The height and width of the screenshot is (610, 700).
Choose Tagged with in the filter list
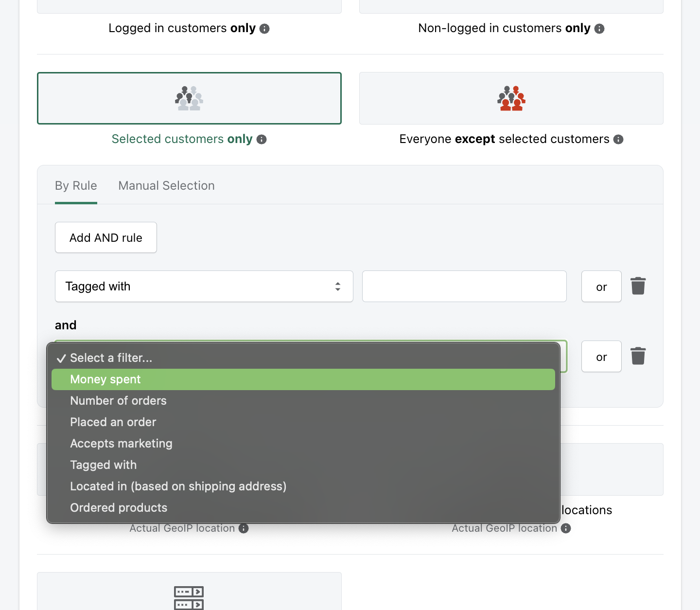click(x=303, y=465)
